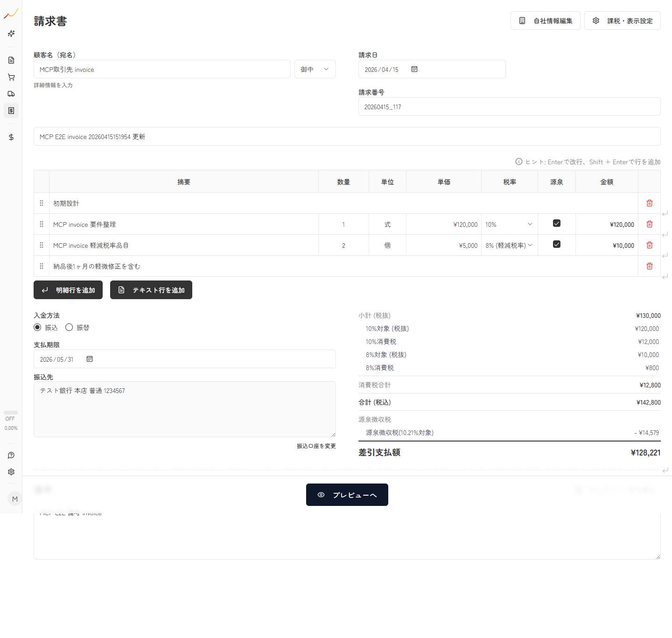Viewport: 672px width, 638px height.
Task: Select the 振込 payment method radio
Action: [x=37, y=327]
